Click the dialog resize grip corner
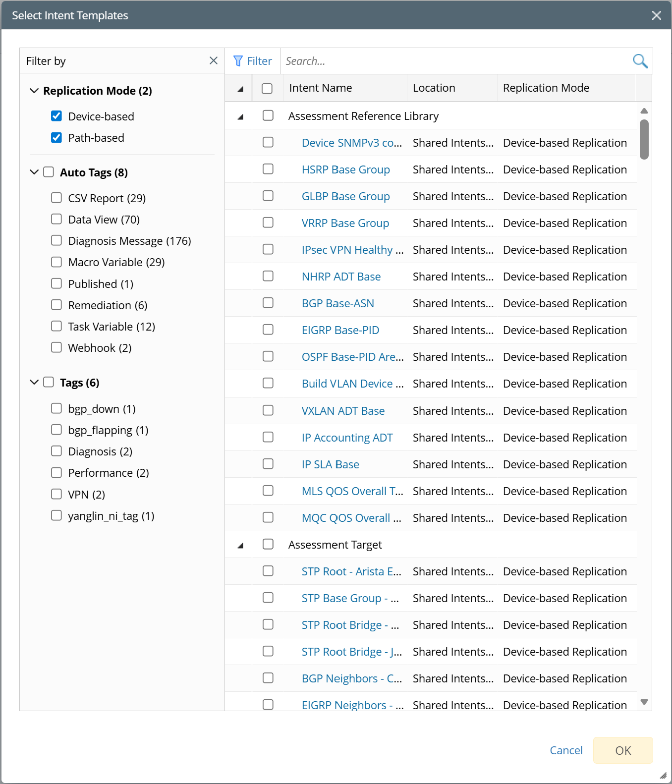The image size is (672, 784). coord(663,775)
